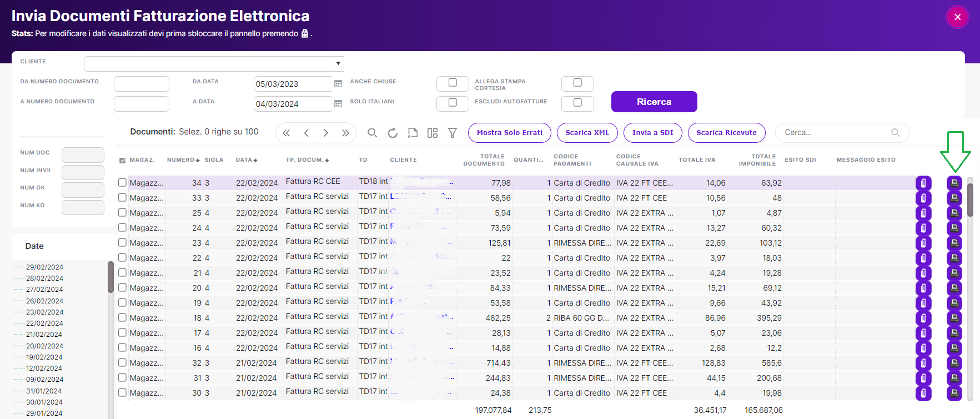
Task: Open attachment for document number 22
Action: click(923, 258)
